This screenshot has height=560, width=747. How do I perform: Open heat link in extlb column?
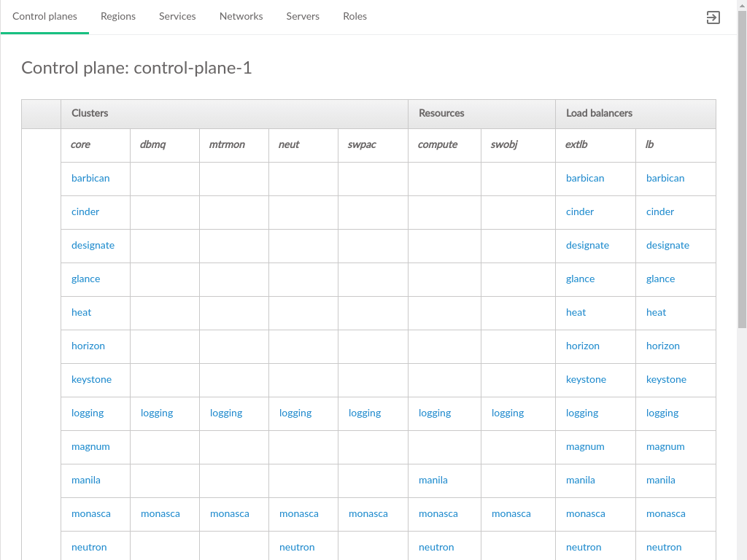pyautogui.click(x=576, y=312)
